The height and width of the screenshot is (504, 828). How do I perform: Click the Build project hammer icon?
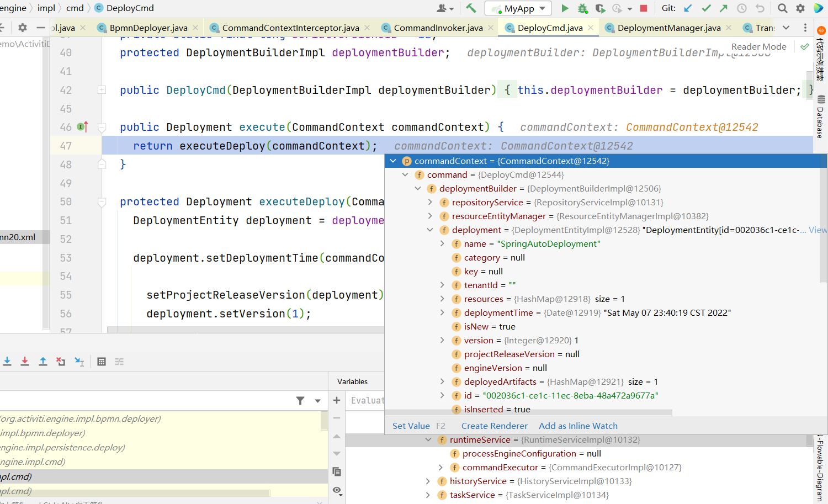pos(471,8)
